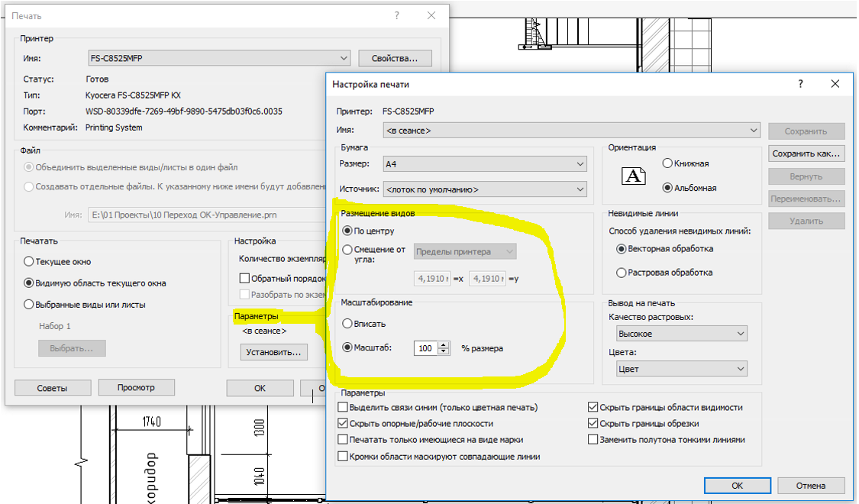The width and height of the screenshot is (859, 504).
Task: Click OK in Настройка печати
Action: tap(738, 486)
